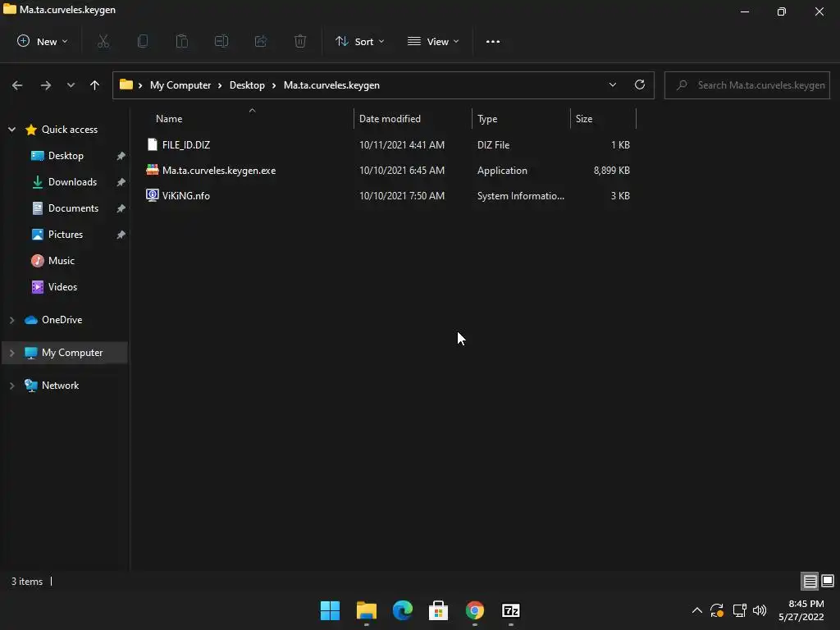Open Desktop in Quick access sidebar

(x=66, y=156)
